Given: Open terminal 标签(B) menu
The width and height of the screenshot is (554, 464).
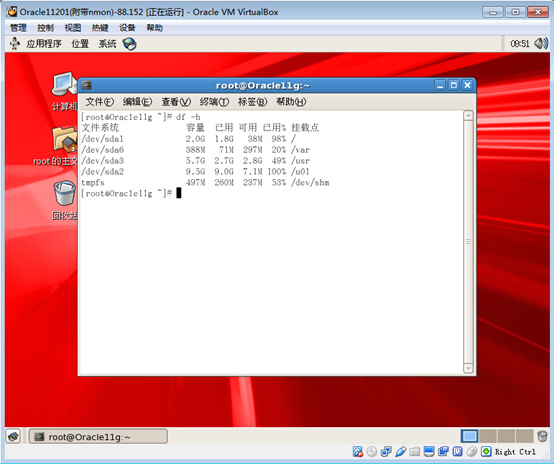Looking at the screenshot, I should (252, 102).
